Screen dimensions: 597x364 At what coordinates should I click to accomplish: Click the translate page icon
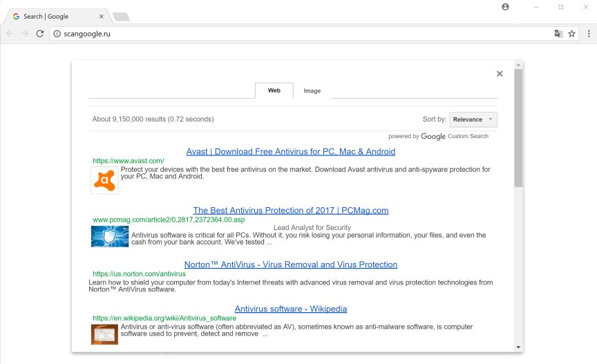pyautogui.click(x=558, y=34)
